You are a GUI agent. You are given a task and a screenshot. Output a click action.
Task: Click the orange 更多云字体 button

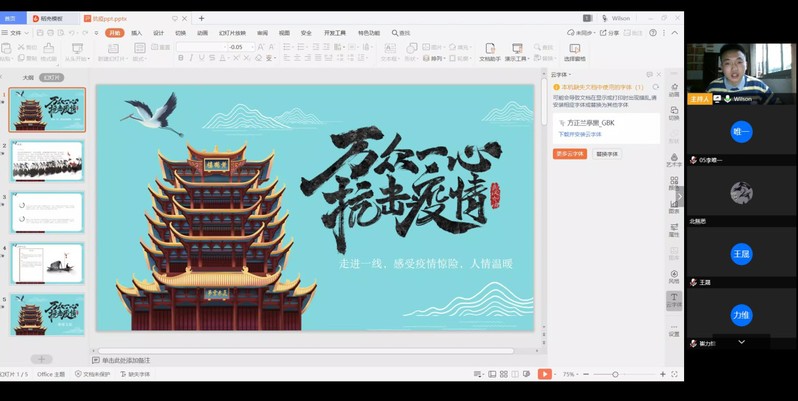(x=569, y=154)
